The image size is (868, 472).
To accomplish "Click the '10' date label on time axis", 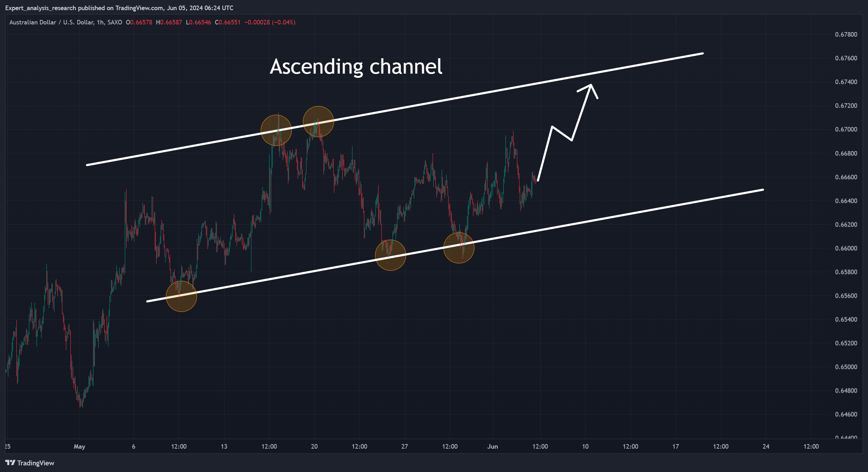I will [x=585, y=447].
